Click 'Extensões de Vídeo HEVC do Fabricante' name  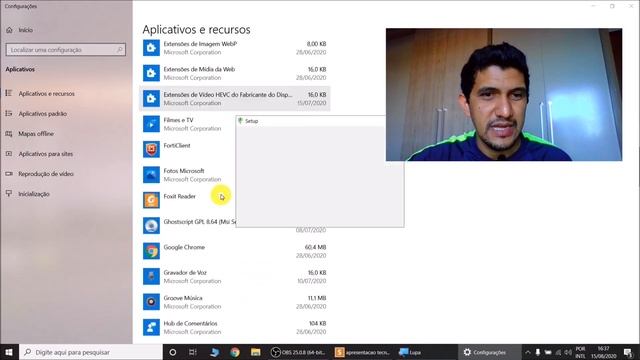click(228, 94)
